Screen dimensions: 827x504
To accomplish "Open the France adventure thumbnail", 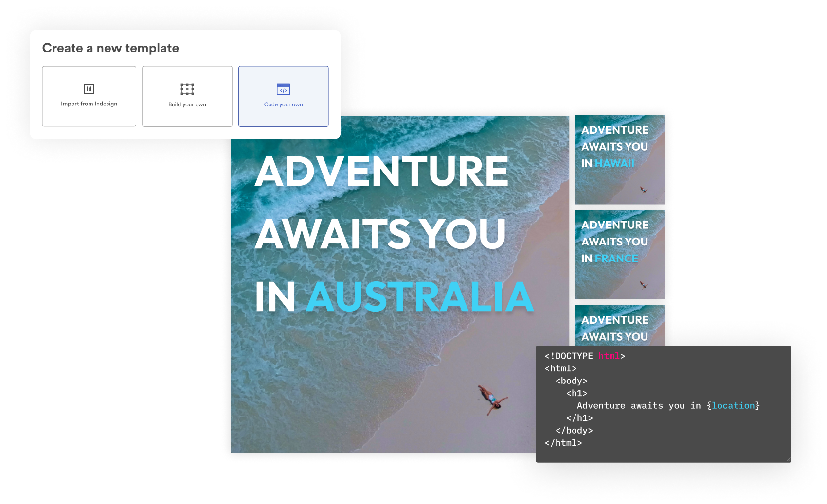I will coord(620,255).
